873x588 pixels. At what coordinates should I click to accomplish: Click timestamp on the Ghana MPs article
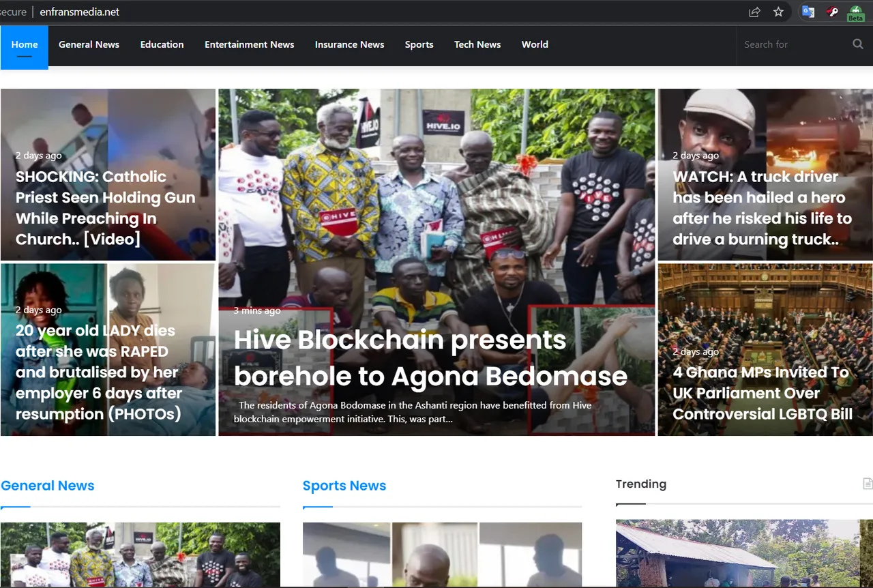coord(696,351)
